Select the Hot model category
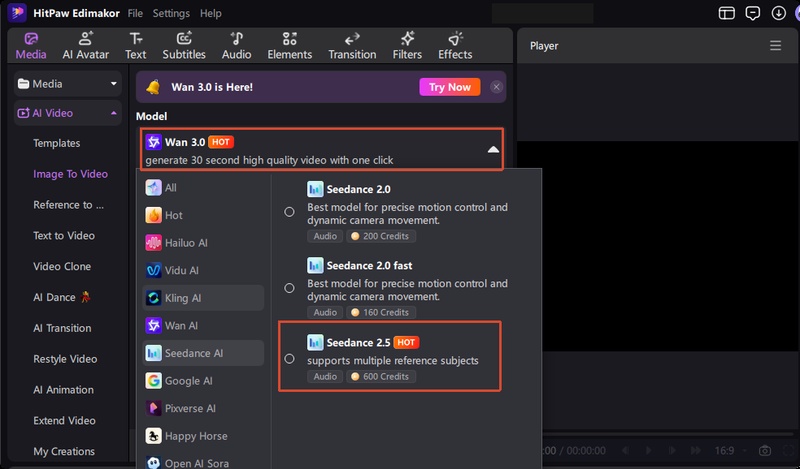 coord(203,215)
